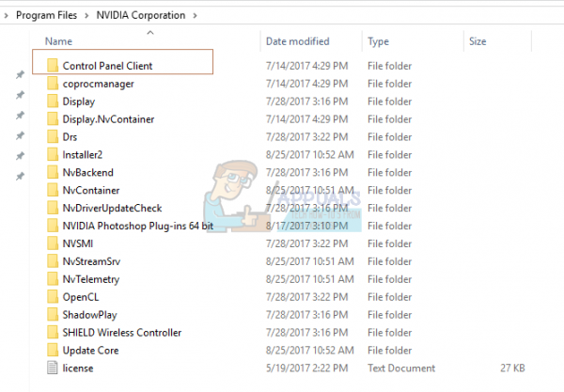Click the NvTelemetry folder icon
Viewport: 564px width, 392px height.
pos(53,279)
